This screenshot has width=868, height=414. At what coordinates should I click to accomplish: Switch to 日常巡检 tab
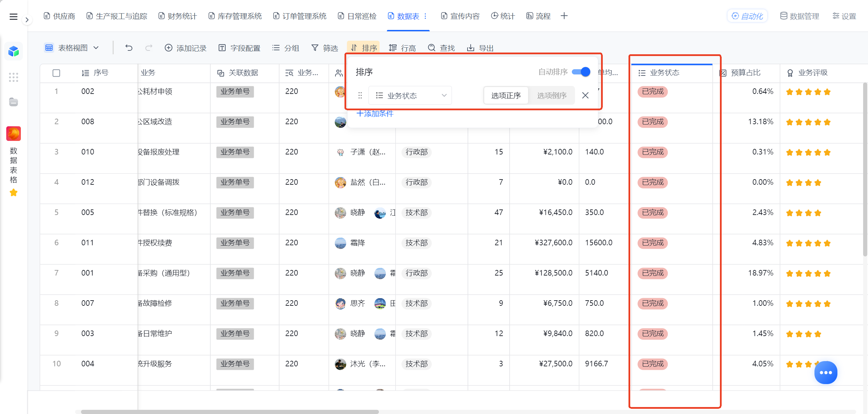[x=357, y=16]
